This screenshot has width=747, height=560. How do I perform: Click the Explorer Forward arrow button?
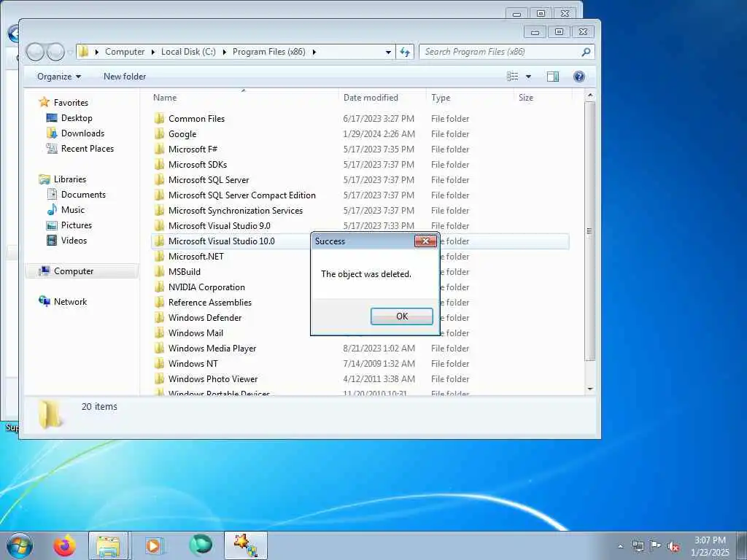tap(55, 52)
